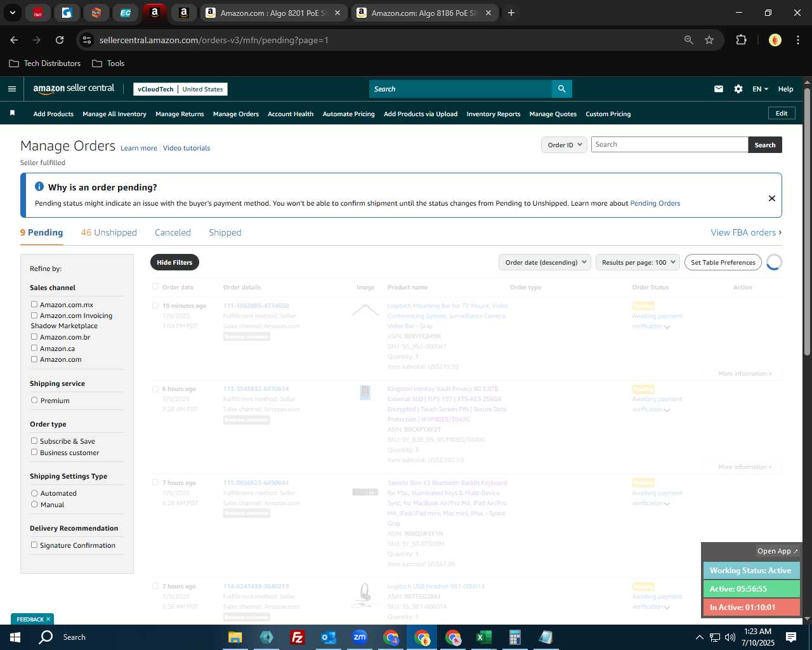Switch to the Shipped tab
812x650 pixels.
pyautogui.click(x=225, y=232)
